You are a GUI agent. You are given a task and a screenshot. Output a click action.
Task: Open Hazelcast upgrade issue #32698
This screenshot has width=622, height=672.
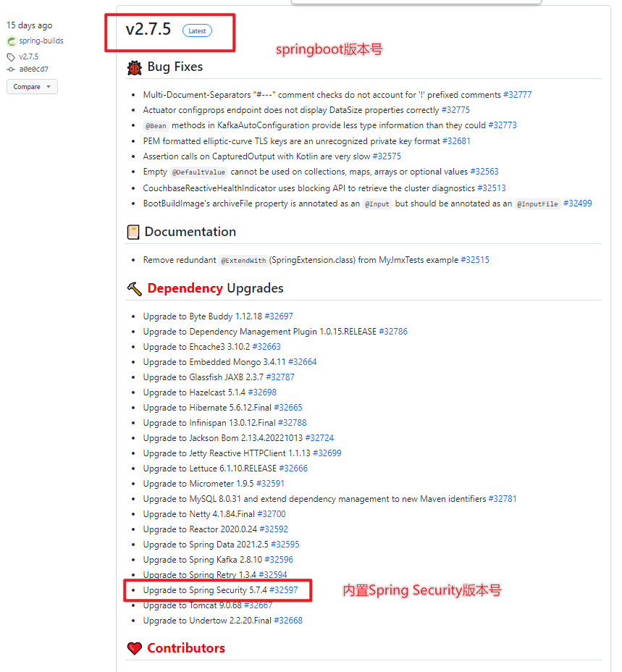coord(262,392)
